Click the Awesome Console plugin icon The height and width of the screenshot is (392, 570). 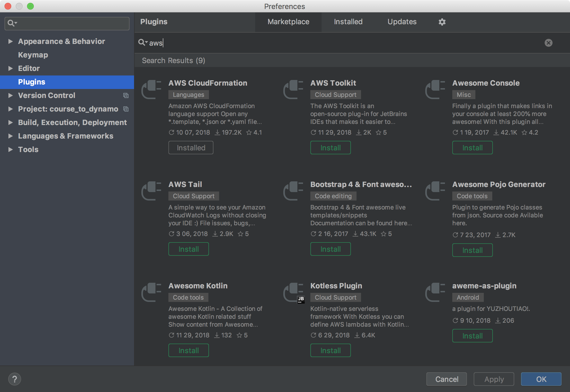pyautogui.click(x=435, y=90)
